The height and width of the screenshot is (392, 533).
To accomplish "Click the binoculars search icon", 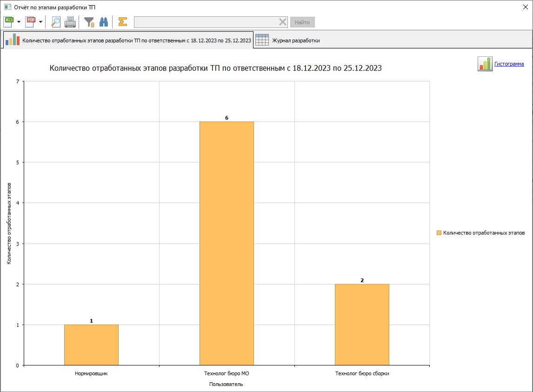I will 104,22.
